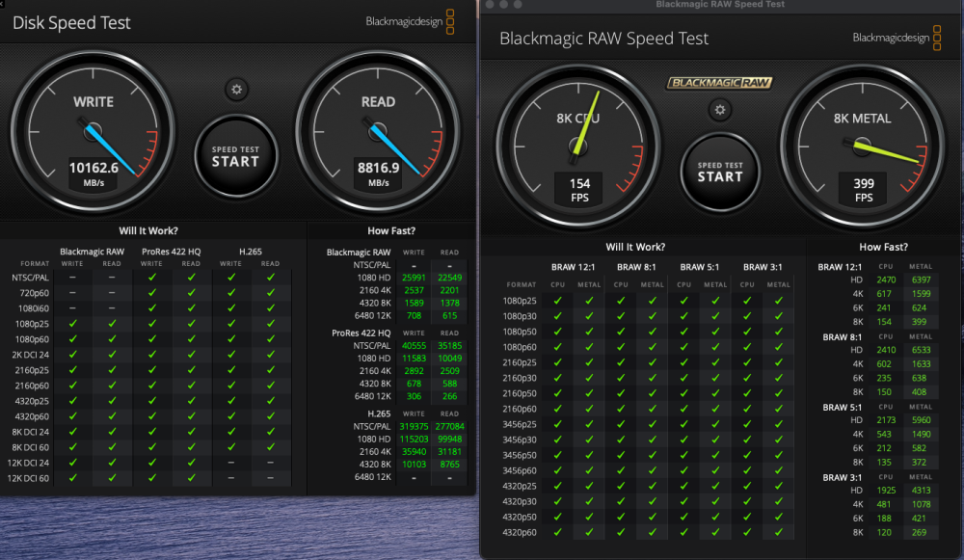
Task: Select the 8816.9 MB/s read value
Action: pos(378,173)
